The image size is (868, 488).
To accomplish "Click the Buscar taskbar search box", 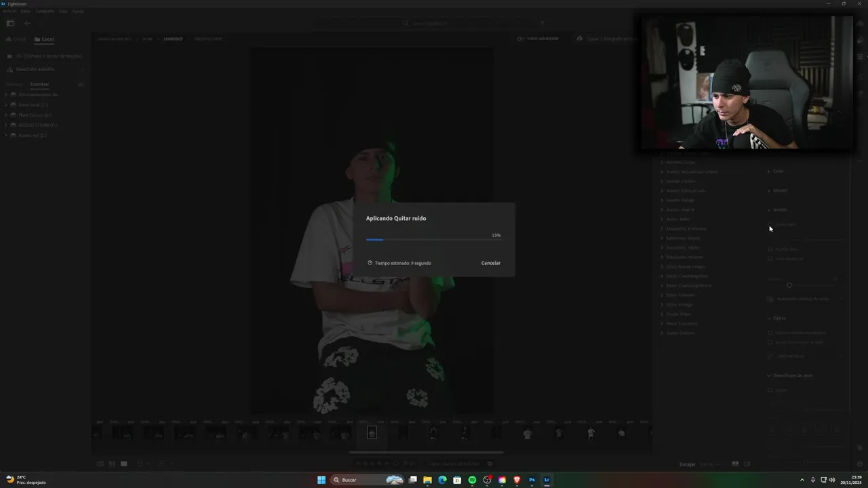I will click(368, 480).
